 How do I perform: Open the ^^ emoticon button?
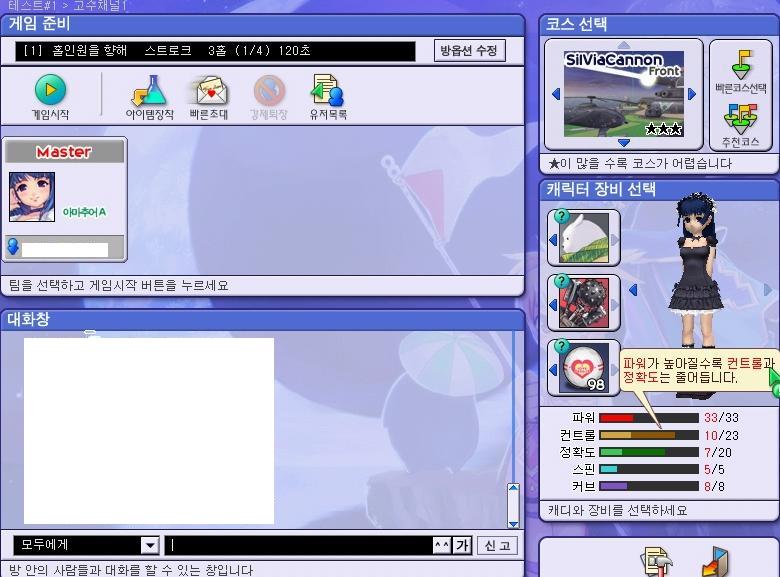tap(442, 545)
